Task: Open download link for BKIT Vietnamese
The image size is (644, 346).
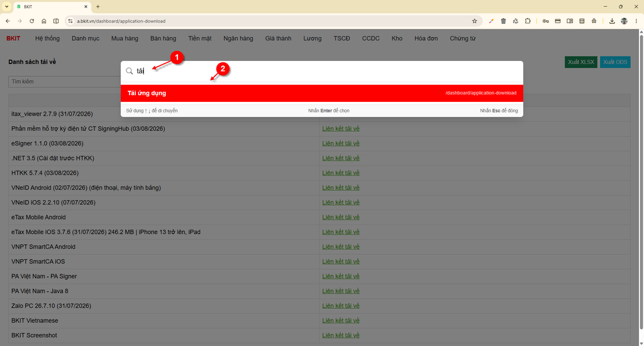Action: click(340, 321)
